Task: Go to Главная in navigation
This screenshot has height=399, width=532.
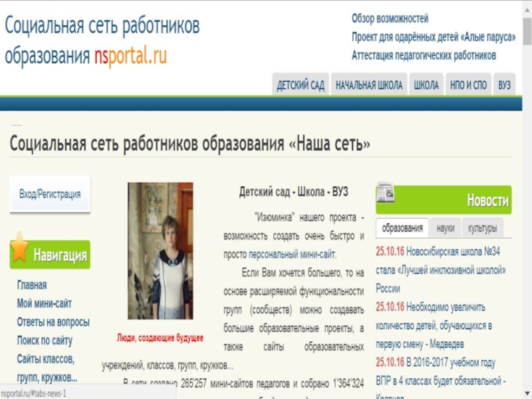Action: pos(32,285)
